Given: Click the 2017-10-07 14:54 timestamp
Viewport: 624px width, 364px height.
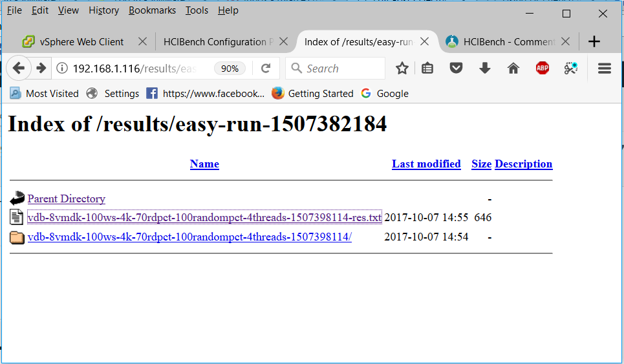Looking at the screenshot, I should 426,237.
